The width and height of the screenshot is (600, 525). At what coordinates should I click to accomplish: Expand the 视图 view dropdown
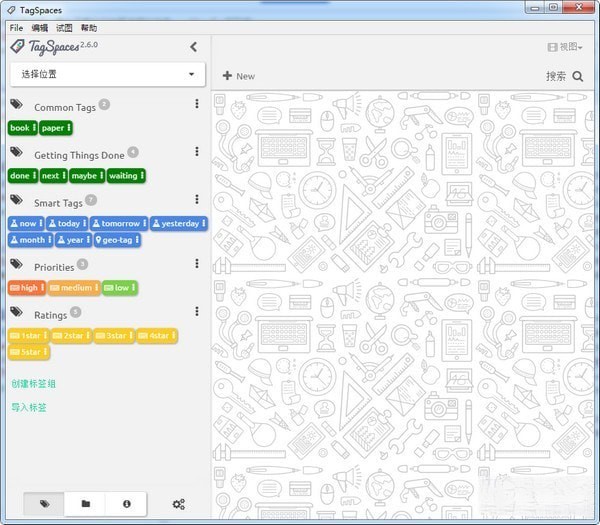[565, 47]
